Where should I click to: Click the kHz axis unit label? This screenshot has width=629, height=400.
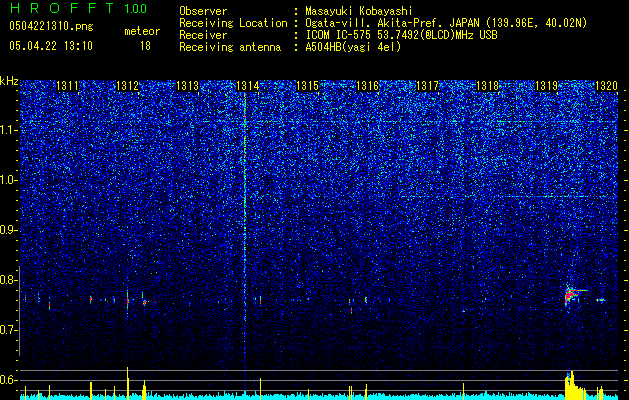click(x=9, y=81)
